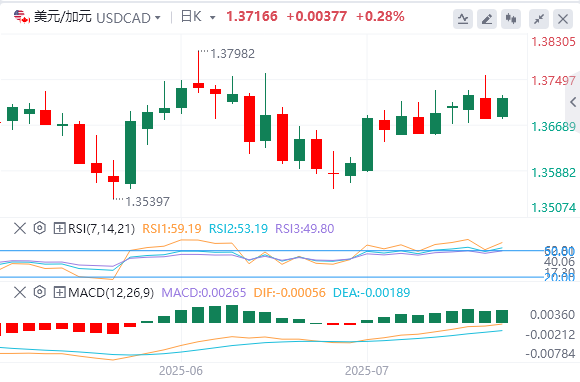Click the high marker label 1.37982
The height and width of the screenshot is (382, 580).
click(233, 54)
